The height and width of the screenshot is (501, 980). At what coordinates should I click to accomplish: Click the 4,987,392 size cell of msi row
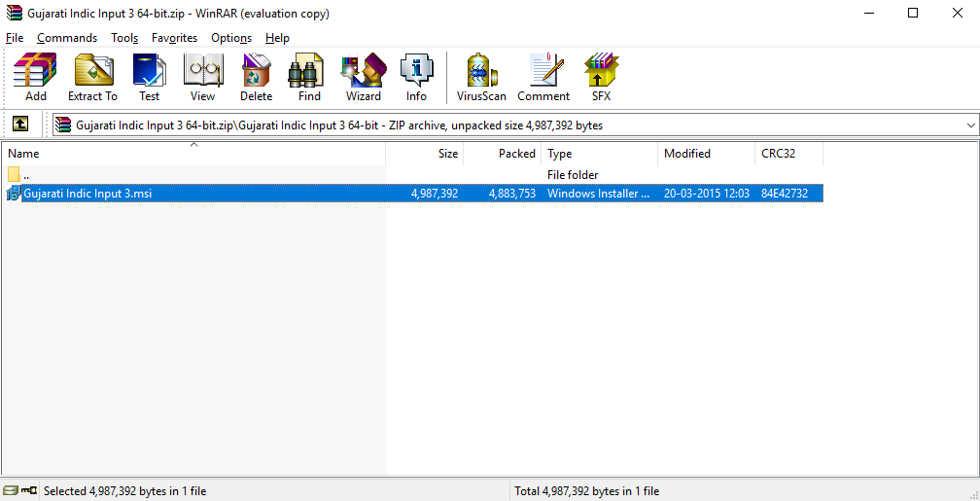(x=435, y=194)
